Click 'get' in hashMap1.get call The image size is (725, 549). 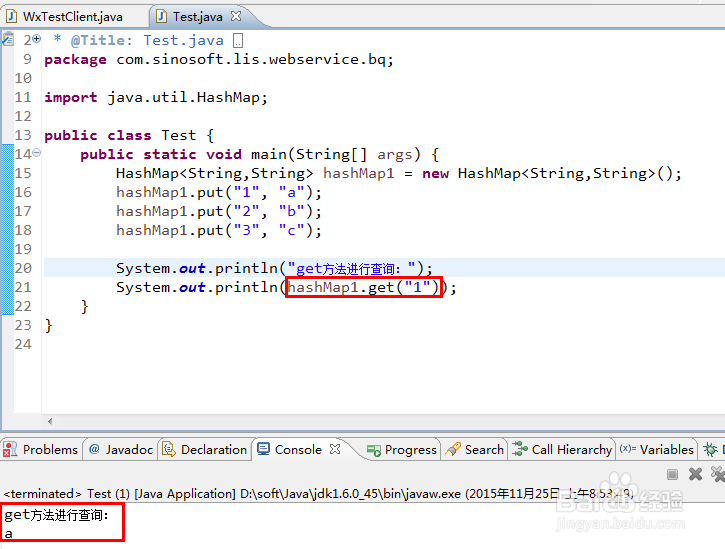(x=381, y=287)
